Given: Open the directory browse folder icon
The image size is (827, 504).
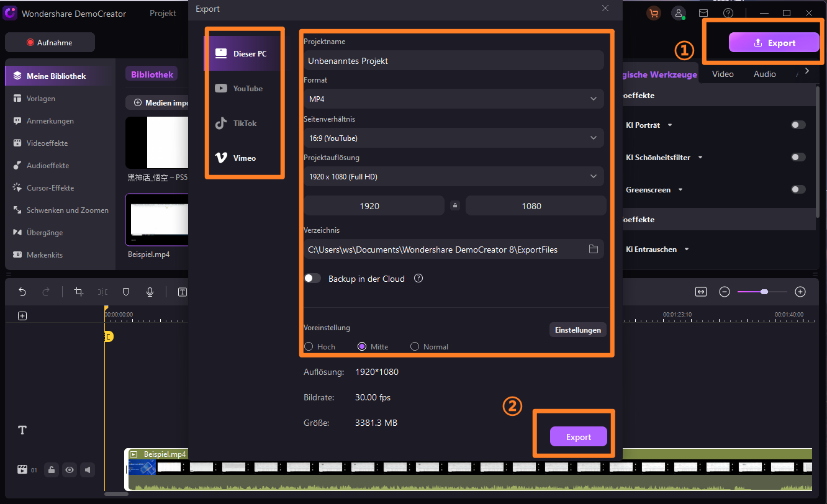Looking at the screenshot, I should (593, 249).
